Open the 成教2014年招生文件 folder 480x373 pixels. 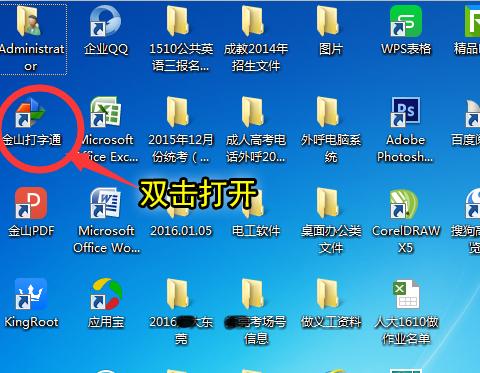pos(253,22)
